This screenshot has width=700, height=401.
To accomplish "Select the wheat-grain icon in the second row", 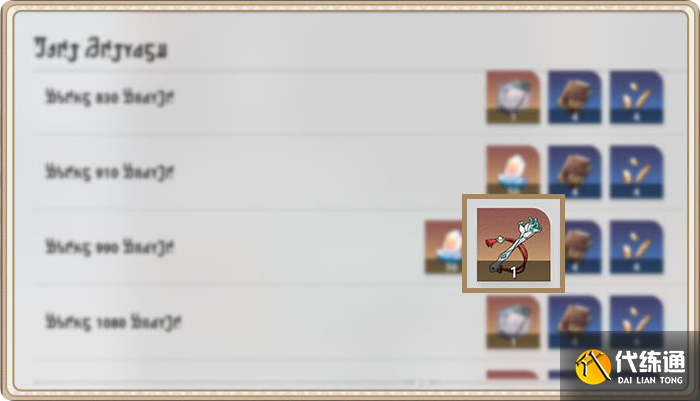I will pyautogui.click(x=637, y=172).
